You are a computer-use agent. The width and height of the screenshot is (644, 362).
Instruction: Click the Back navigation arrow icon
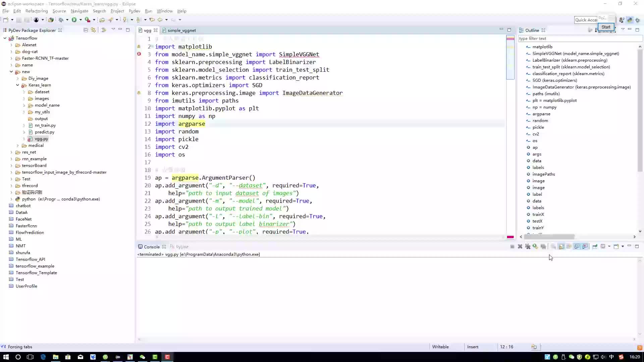pos(160,20)
